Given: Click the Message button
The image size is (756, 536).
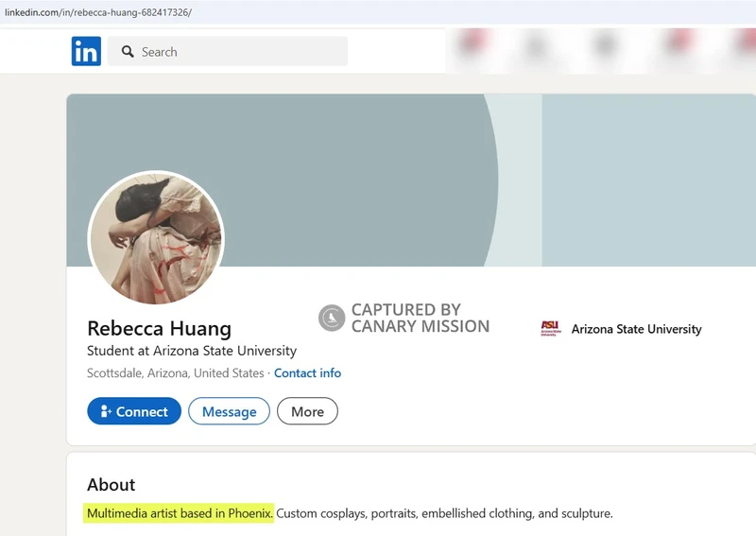Looking at the screenshot, I should point(229,411).
